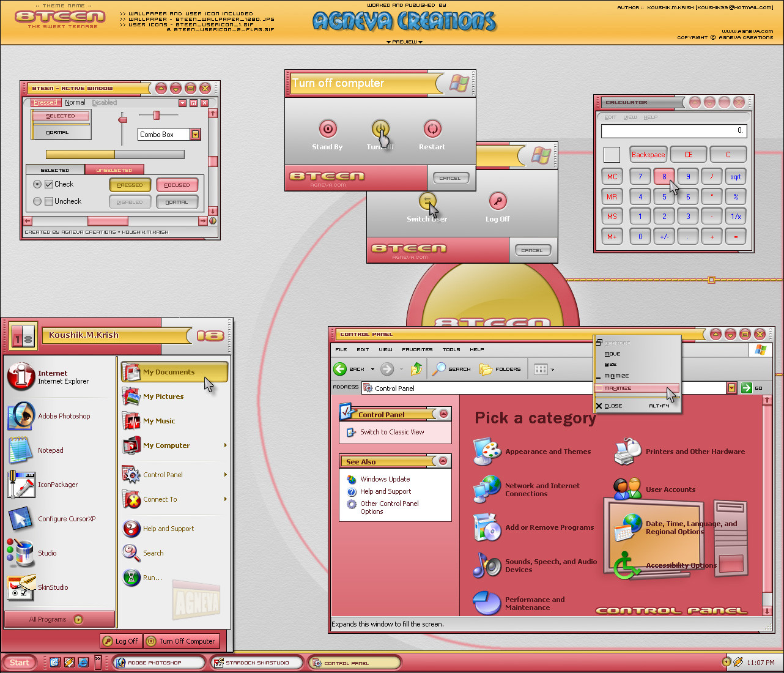The image size is (784, 673).
Task: Open the Tools menu in Control Panel
Action: [x=451, y=349]
